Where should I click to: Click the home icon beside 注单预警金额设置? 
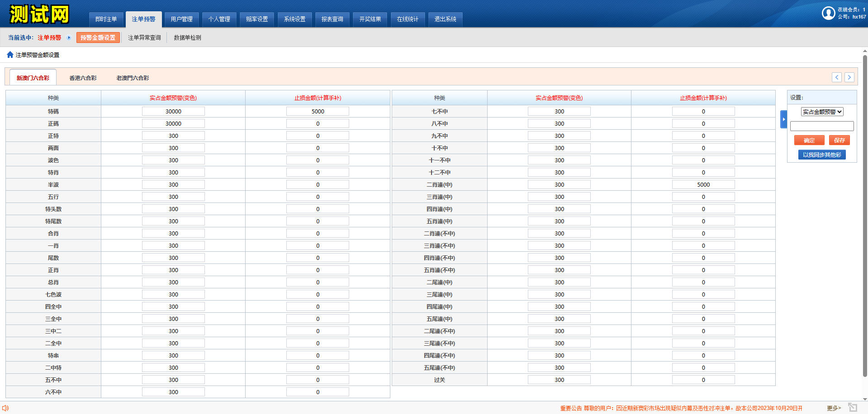click(10, 55)
